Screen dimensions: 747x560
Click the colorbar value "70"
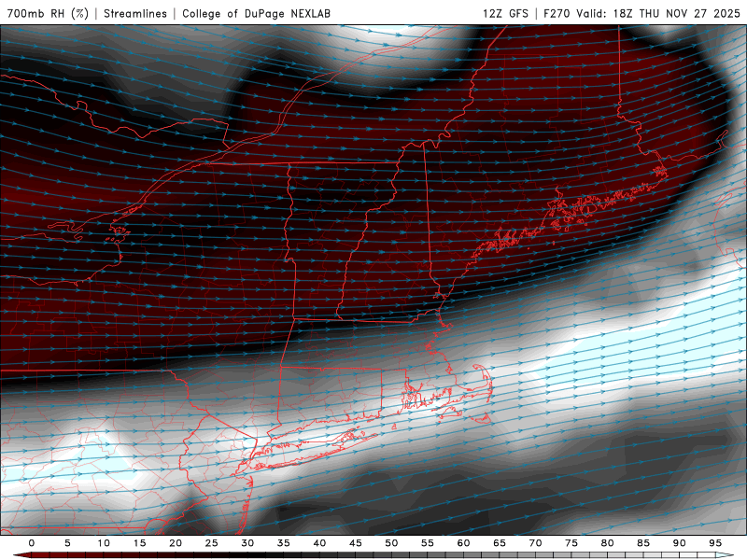pyautogui.click(x=535, y=543)
